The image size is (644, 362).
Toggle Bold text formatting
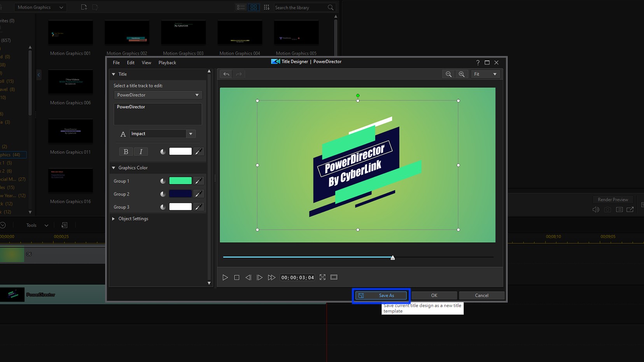pyautogui.click(x=126, y=152)
